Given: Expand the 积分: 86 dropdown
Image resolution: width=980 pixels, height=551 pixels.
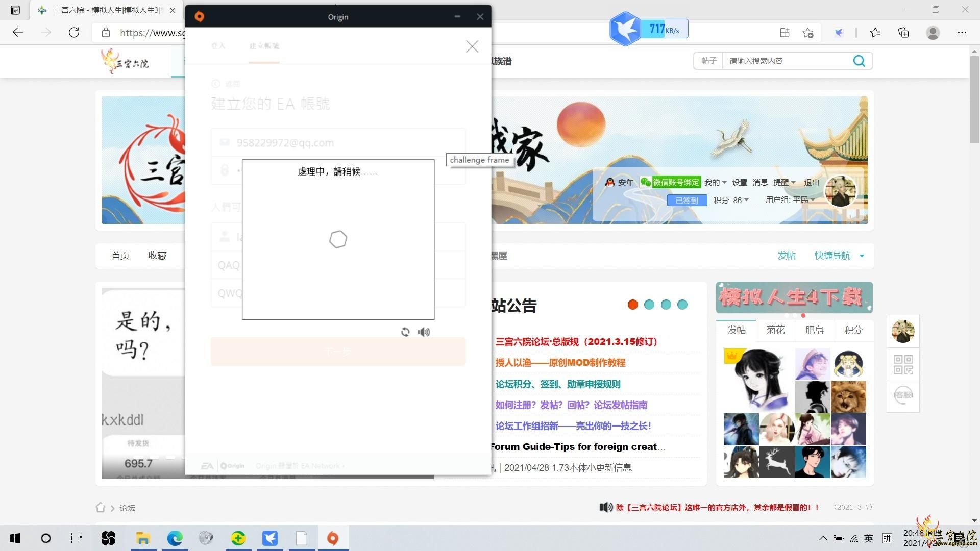Looking at the screenshot, I should (x=731, y=200).
